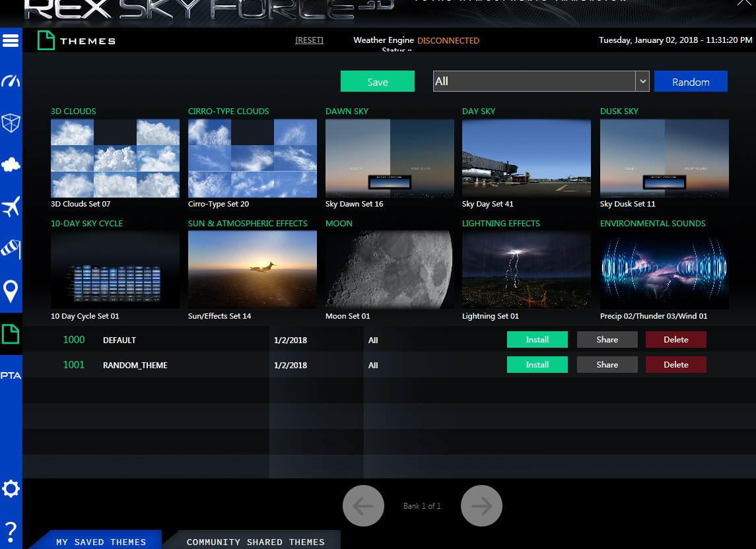
Task: Click the LIGHTNING EFFECTS heading
Action: pyautogui.click(x=501, y=224)
